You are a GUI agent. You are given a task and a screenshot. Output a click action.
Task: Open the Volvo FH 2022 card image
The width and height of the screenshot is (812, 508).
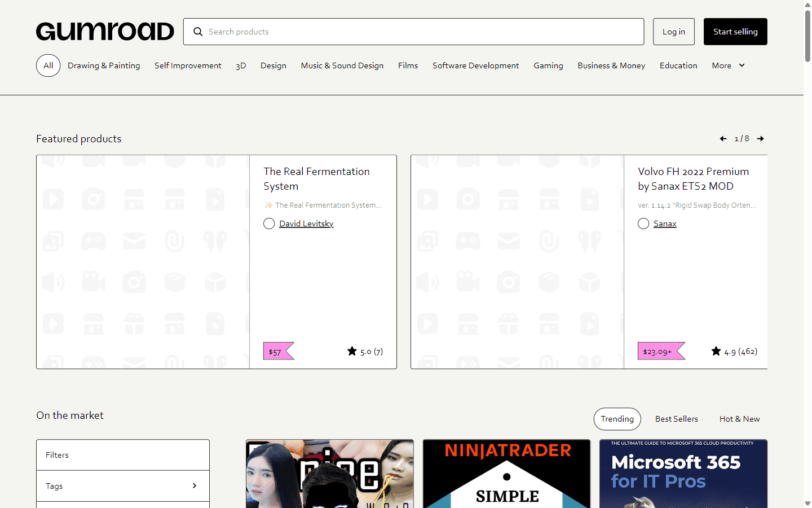click(x=518, y=262)
